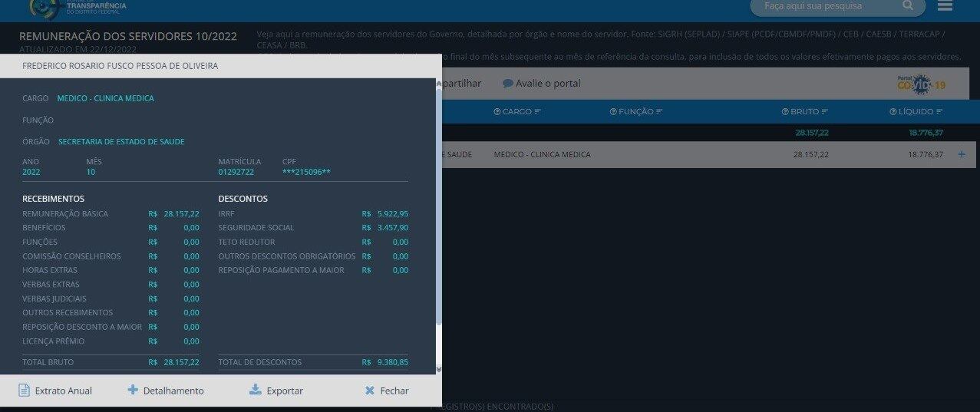980x412 pixels.
Task: Click the help icon beside CARGO column
Action: pos(497,112)
